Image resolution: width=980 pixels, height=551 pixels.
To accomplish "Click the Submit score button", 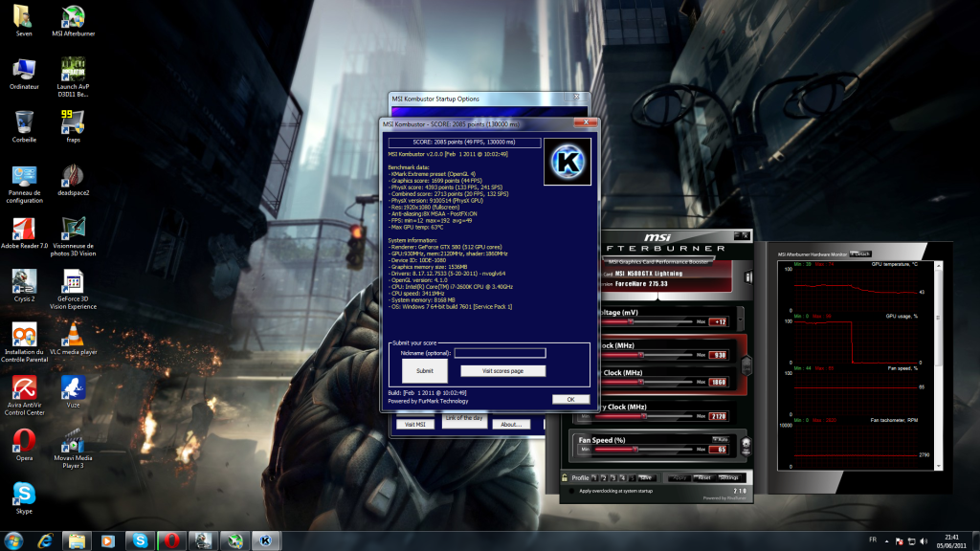I will 424,371.
